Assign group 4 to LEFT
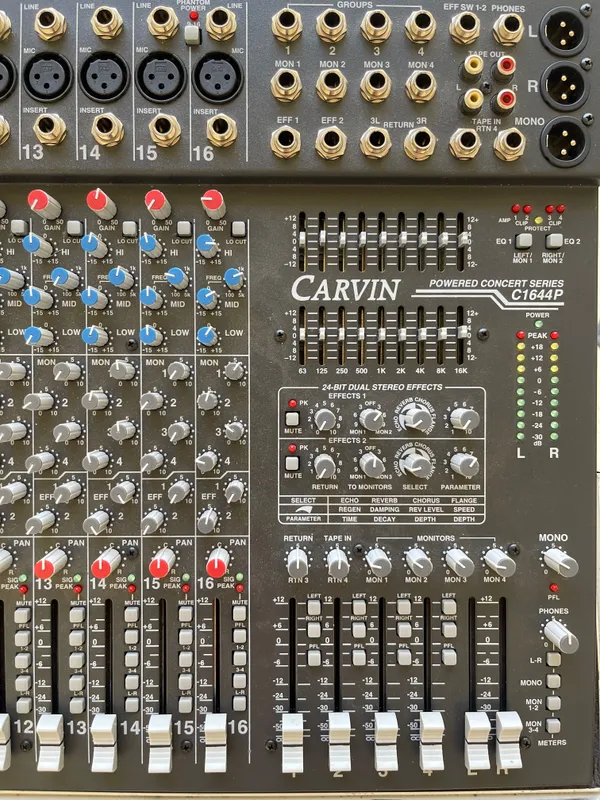600x800 pixels. coord(449,607)
